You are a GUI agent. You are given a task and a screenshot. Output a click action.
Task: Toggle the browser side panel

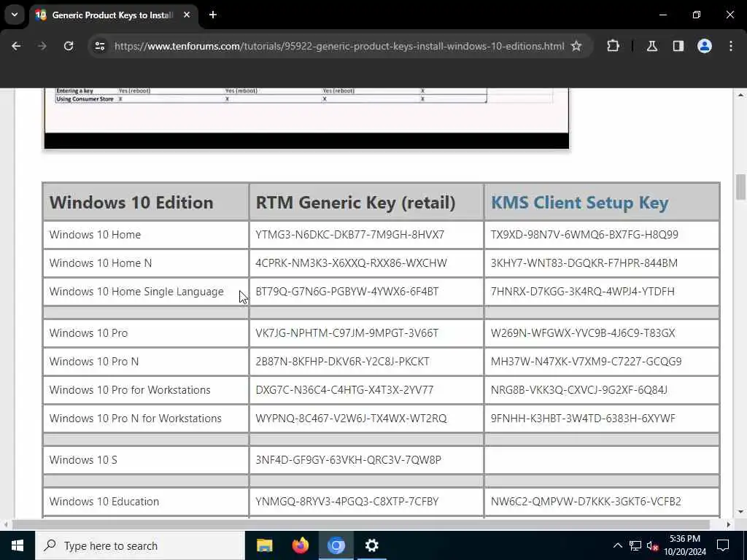(678, 46)
